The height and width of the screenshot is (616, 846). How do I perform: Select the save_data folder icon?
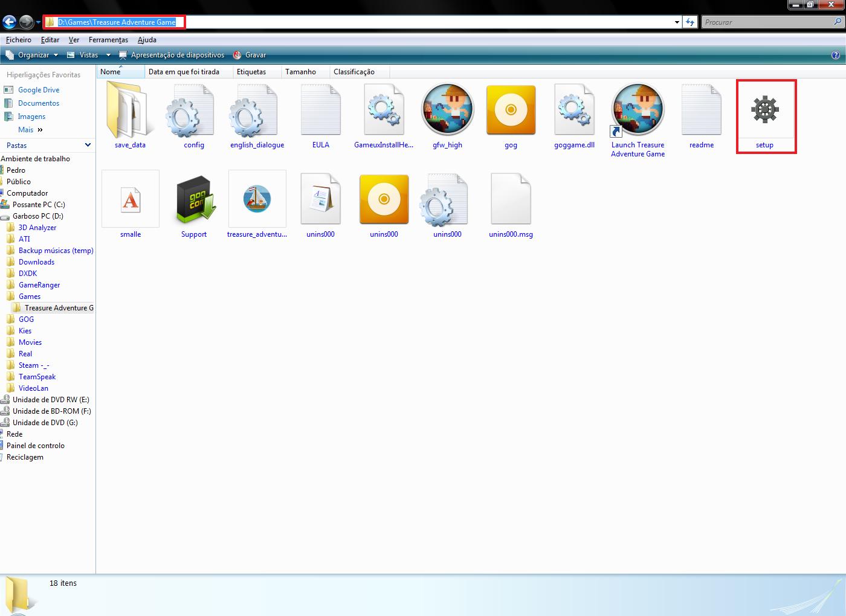tap(130, 111)
